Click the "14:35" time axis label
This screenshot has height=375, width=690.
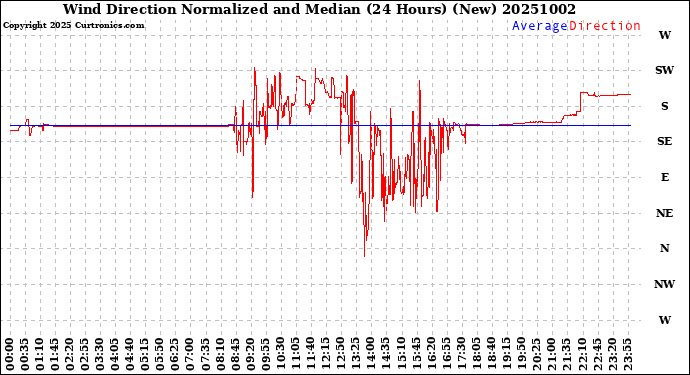[385, 354]
